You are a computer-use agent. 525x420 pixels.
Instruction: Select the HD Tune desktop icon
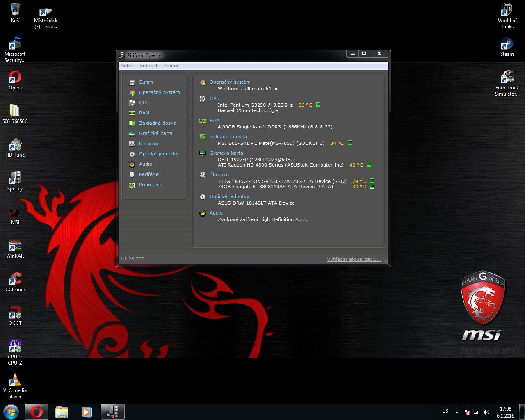(x=15, y=148)
